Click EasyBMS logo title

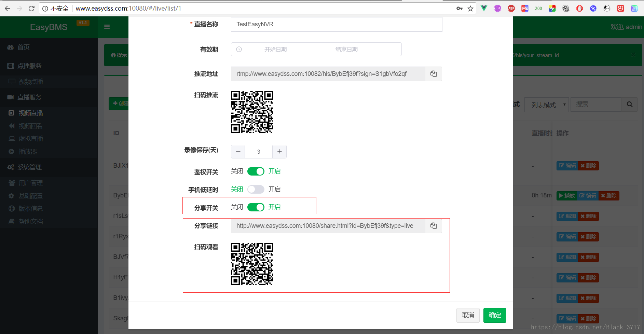49,27
